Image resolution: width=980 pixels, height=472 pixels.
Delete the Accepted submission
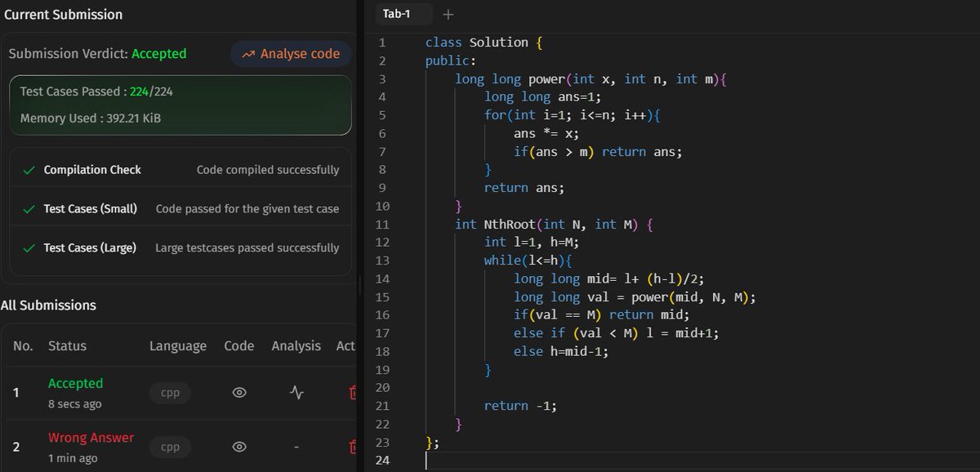(x=353, y=393)
